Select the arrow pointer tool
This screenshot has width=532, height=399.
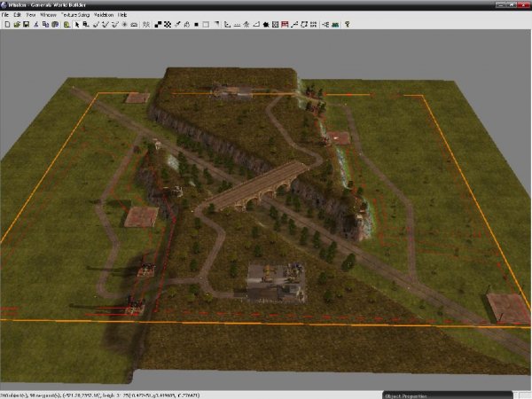(75, 24)
